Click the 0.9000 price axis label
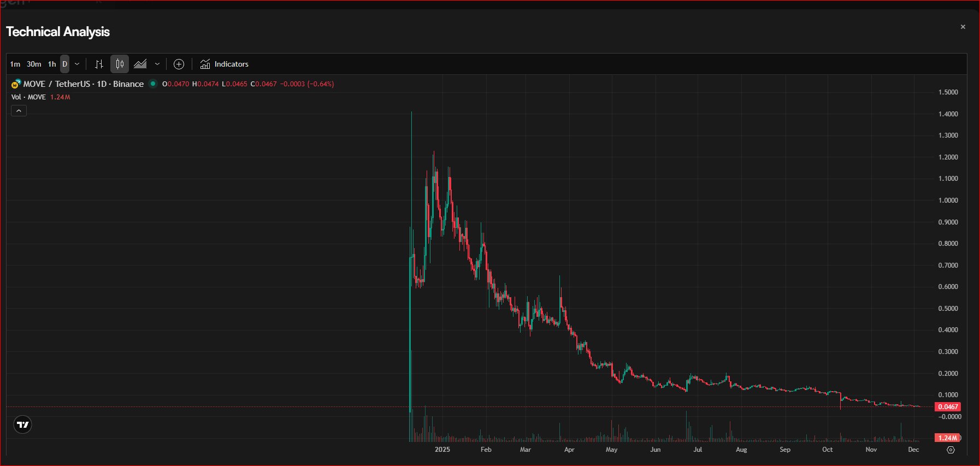This screenshot has width=980, height=466. click(x=948, y=222)
